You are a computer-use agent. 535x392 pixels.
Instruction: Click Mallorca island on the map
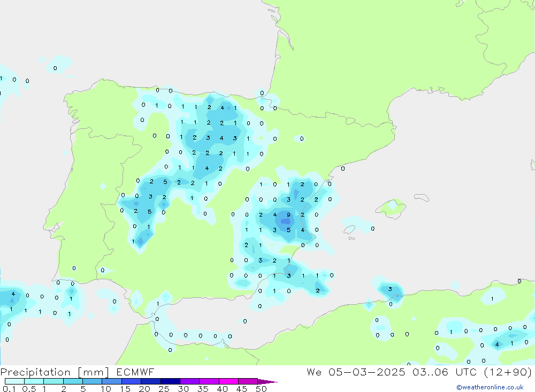(391, 207)
